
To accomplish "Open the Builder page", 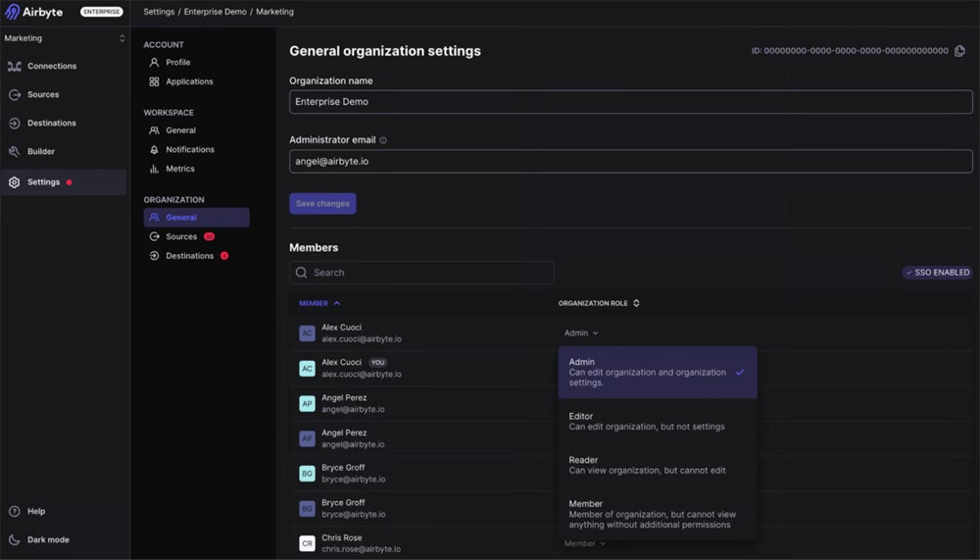I will tap(40, 152).
